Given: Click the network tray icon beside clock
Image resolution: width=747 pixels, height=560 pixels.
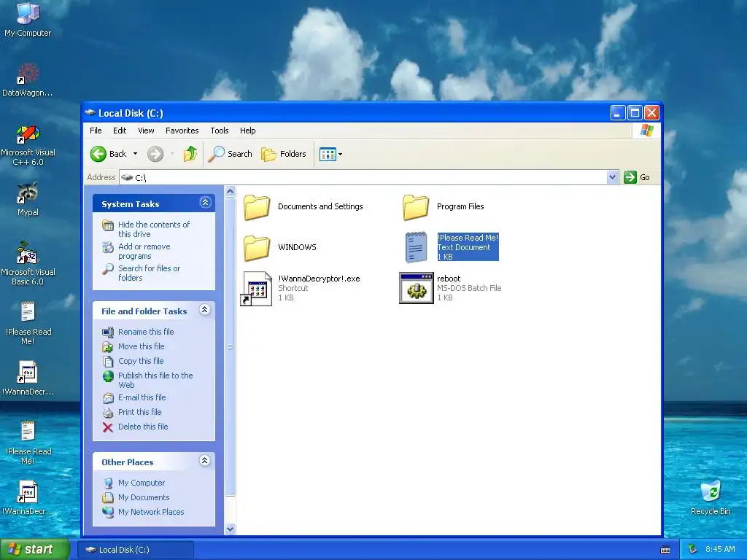Looking at the screenshot, I should [x=693, y=550].
